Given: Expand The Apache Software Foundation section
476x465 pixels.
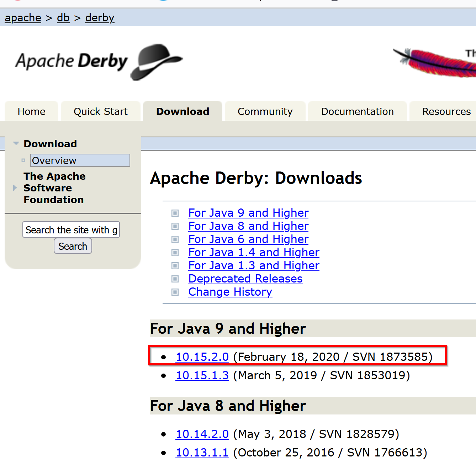Looking at the screenshot, I should 15,187.
